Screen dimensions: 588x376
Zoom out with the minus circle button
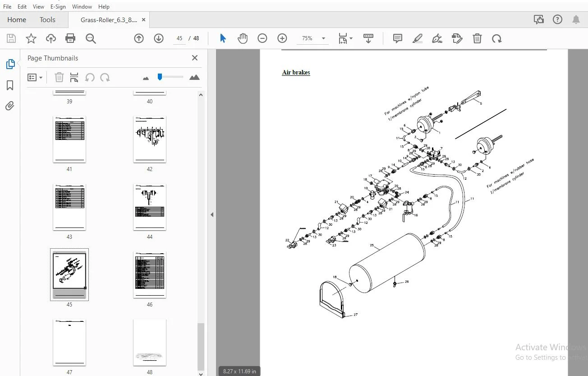pos(262,39)
